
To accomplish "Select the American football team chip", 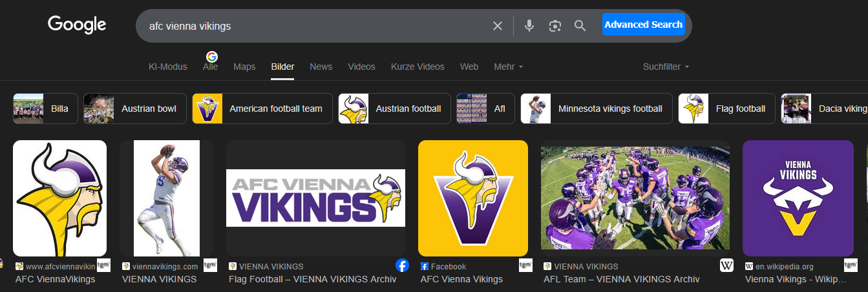I will 262,109.
